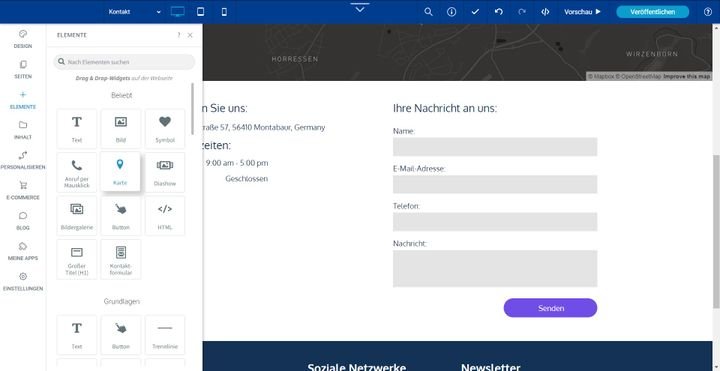Select the Kontaktformular widget
This screenshot has height=371, width=720.
click(x=121, y=259)
